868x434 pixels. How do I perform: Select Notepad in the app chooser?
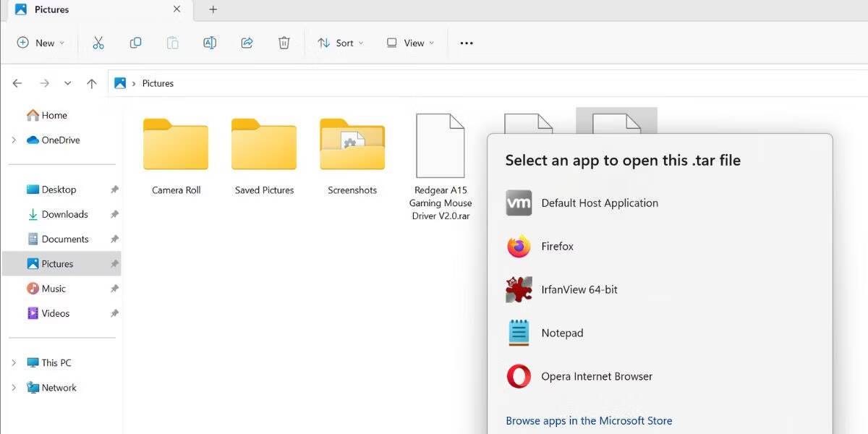pyautogui.click(x=561, y=333)
